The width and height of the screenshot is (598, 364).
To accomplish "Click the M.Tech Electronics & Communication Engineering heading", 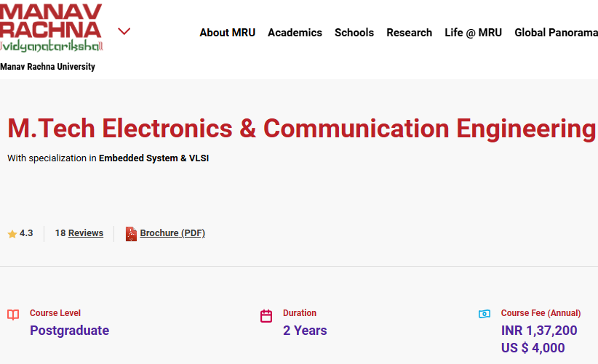I will tap(302, 129).
